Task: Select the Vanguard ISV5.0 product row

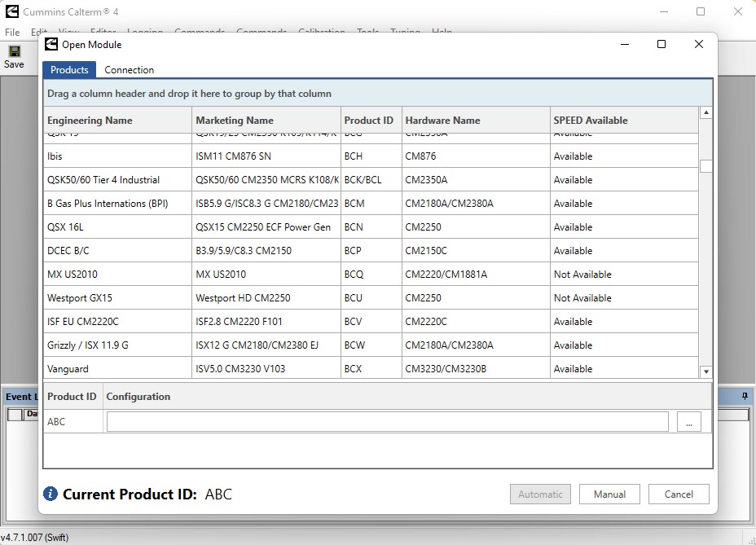Action: click(x=371, y=368)
